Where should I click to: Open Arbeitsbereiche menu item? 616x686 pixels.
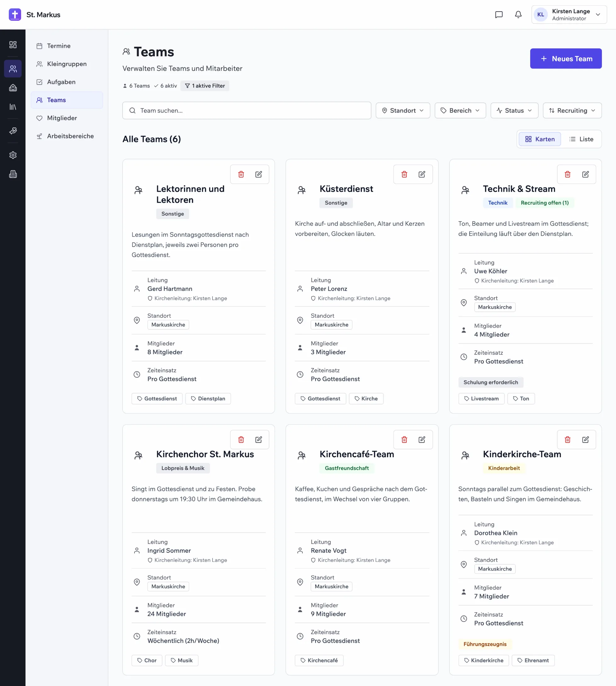67,136
